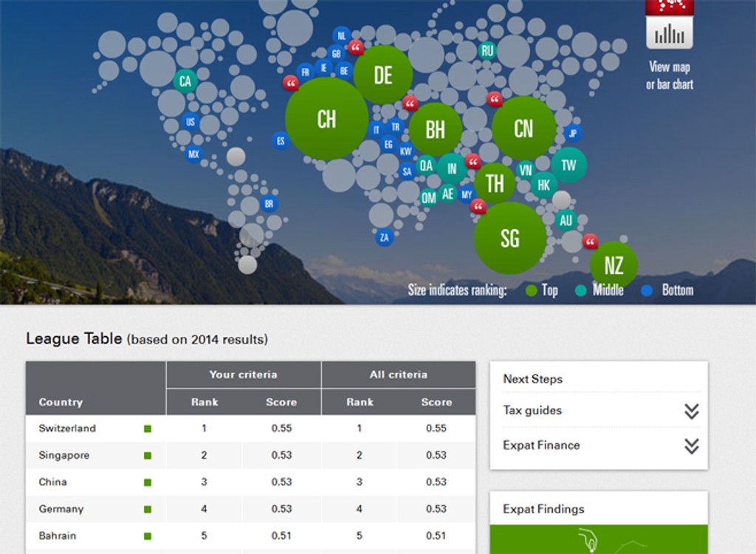Click the NZ New Zealand bubble
The image size is (756, 554).
coord(614,264)
